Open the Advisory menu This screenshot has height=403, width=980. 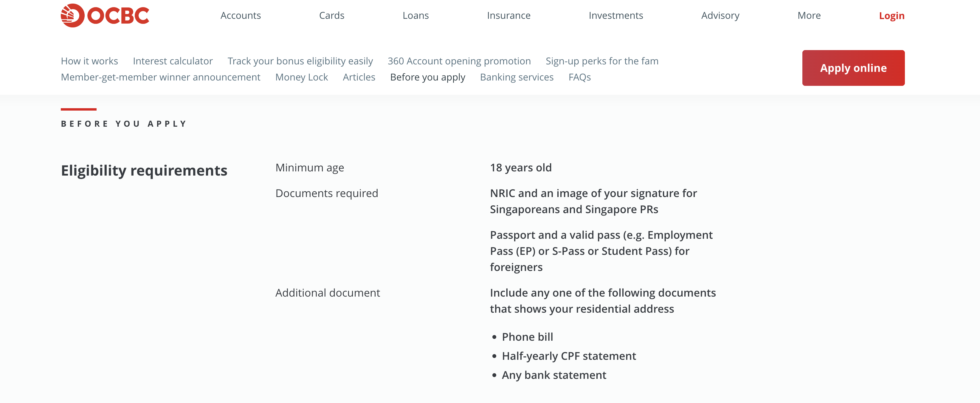point(720,15)
